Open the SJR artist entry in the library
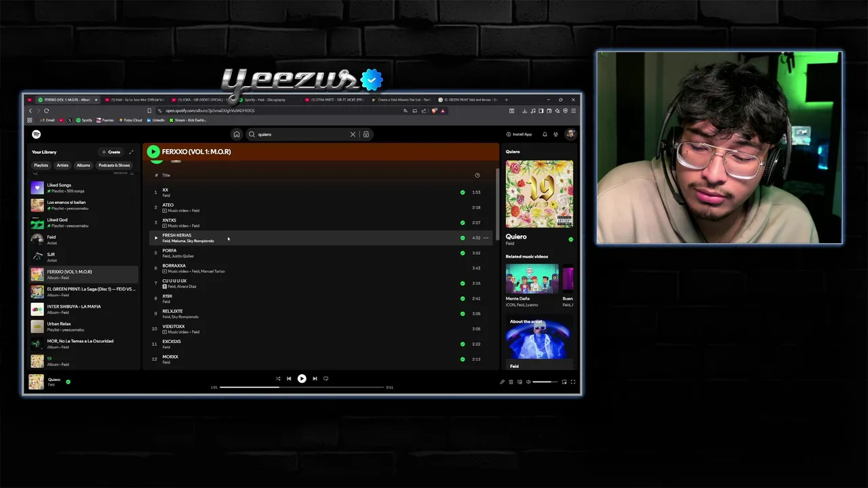 point(84,257)
